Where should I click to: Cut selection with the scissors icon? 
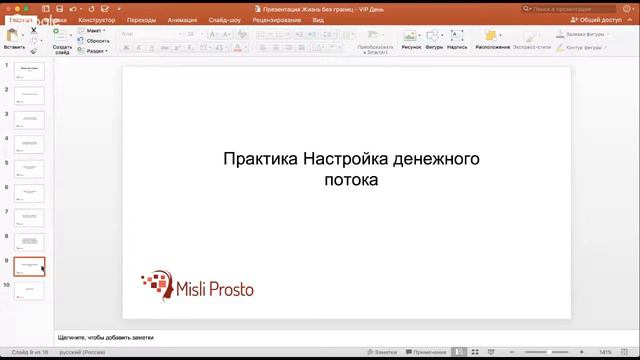click(x=34, y=30)
